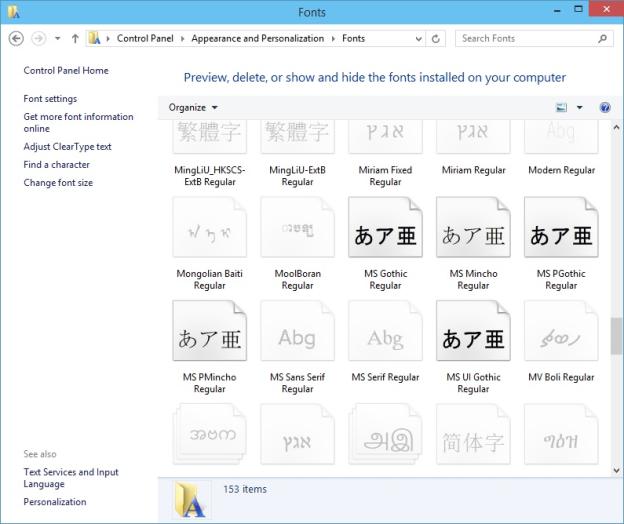Select the Georgian-script font icon in bottom row
This screenshot has height=524, width=624.
pyautogui.click(x=210, y=434)
